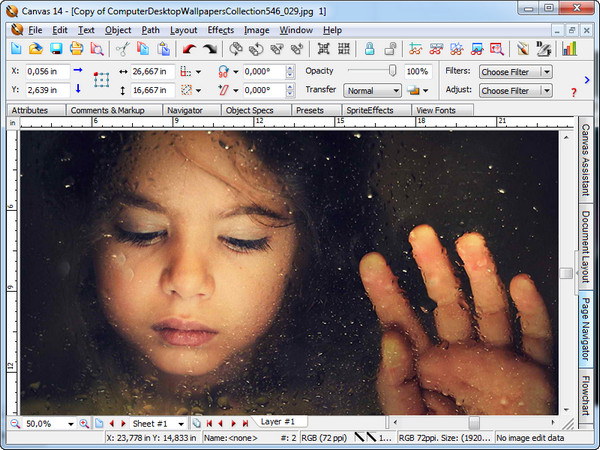
Task: Open the Effects menu
Action: point(220,30)
